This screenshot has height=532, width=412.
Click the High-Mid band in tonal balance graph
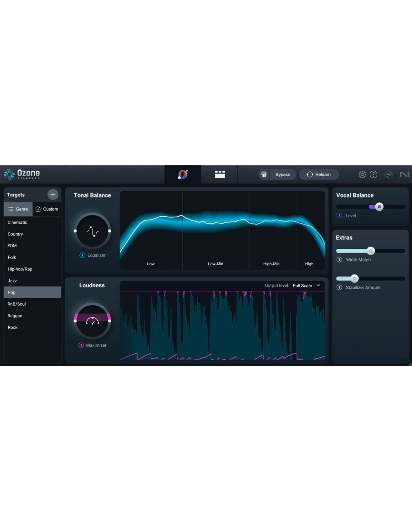tap(272, 230)
